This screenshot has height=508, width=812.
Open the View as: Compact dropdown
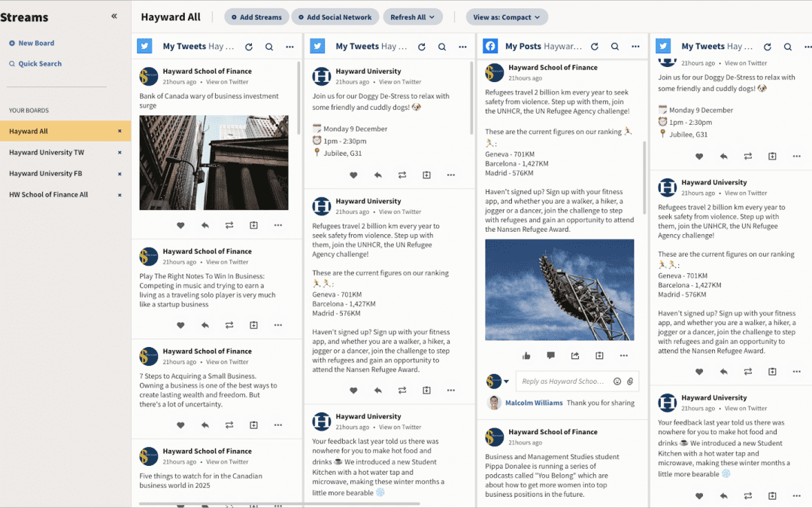pyautogui.click(x=507, y=17)
